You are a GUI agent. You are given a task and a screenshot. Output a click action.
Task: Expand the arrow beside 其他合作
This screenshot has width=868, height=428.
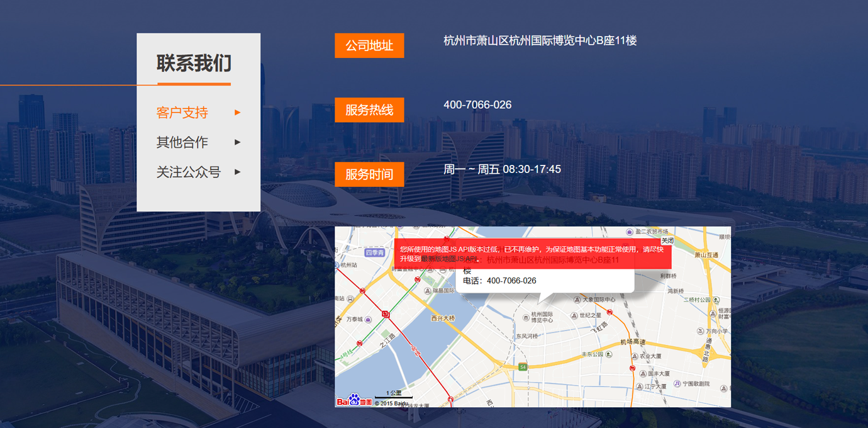238,142
